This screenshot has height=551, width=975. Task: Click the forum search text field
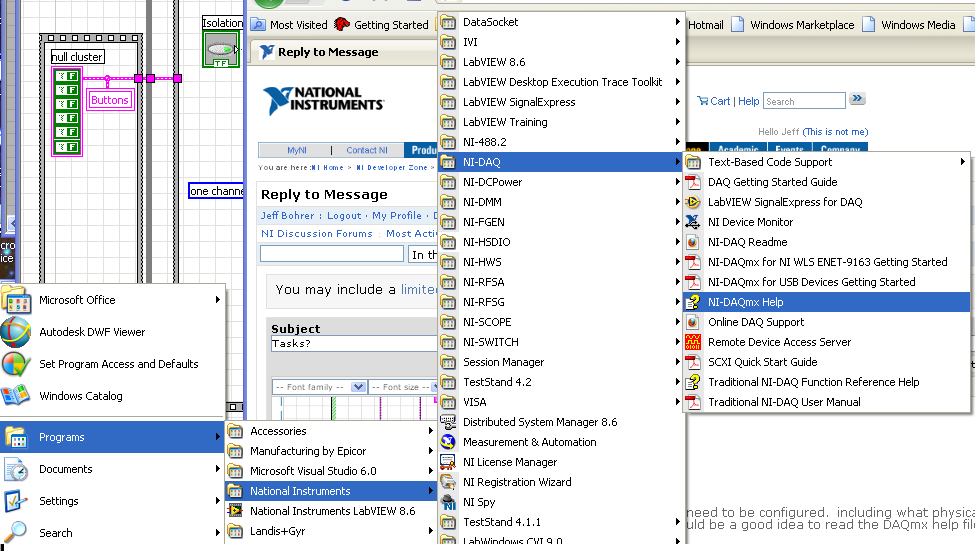pos(331,254)
